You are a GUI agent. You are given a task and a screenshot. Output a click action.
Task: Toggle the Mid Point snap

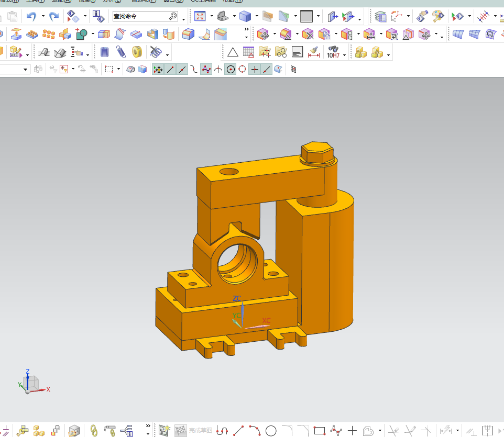182,70
